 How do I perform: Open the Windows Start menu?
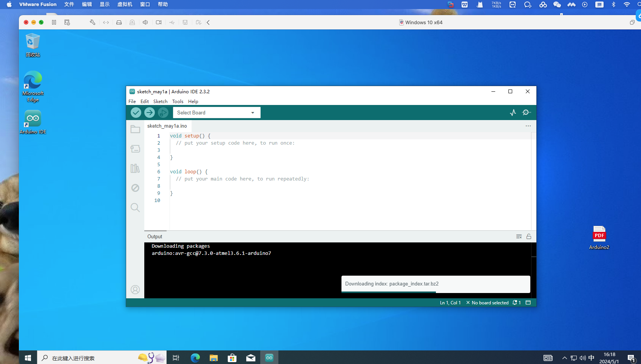pos(28,358)
